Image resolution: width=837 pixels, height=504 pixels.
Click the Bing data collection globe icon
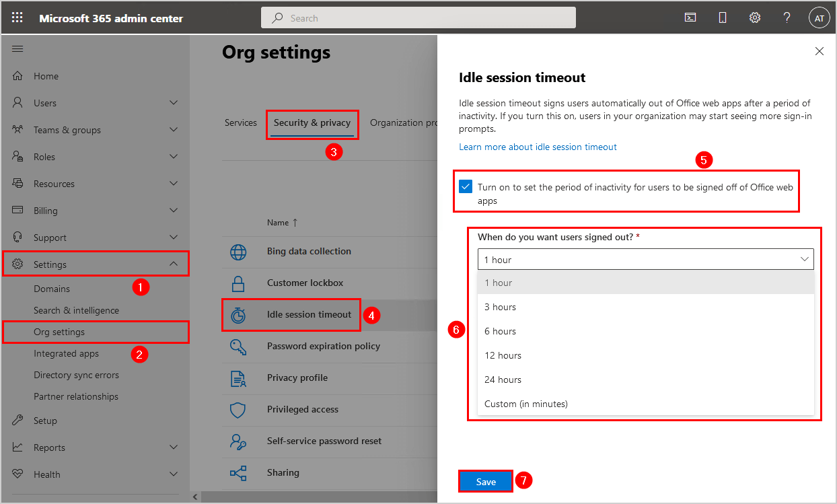pos(238,252)
